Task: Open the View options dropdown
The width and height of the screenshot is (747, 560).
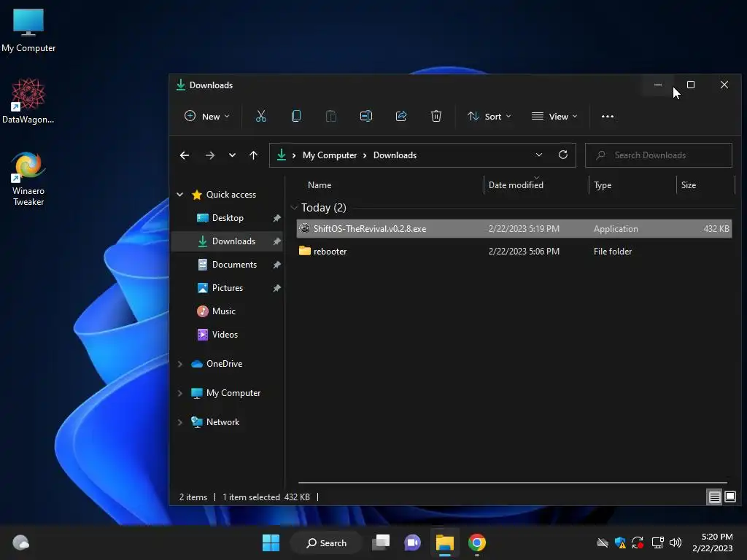Action: click(554, 116)
